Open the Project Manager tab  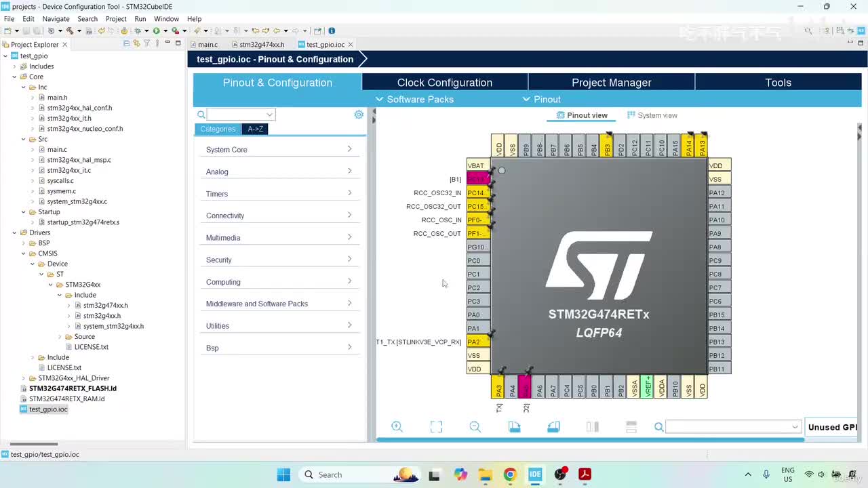(612, 83)
